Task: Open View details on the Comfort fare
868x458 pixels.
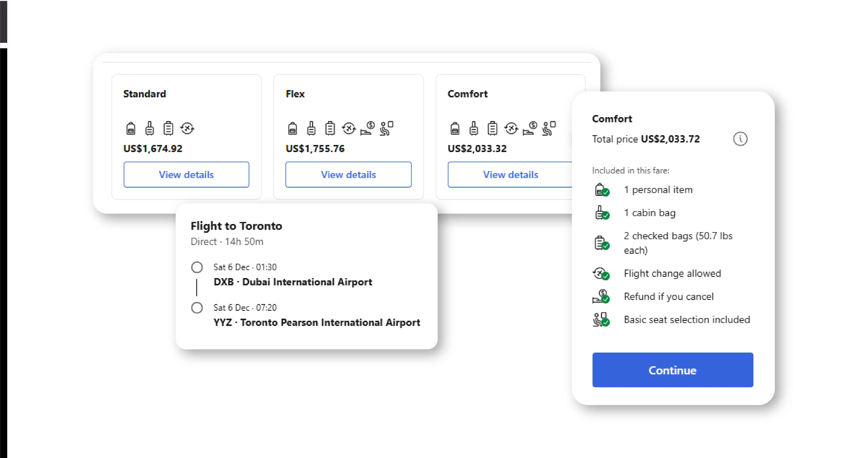Action: [510, 175]
